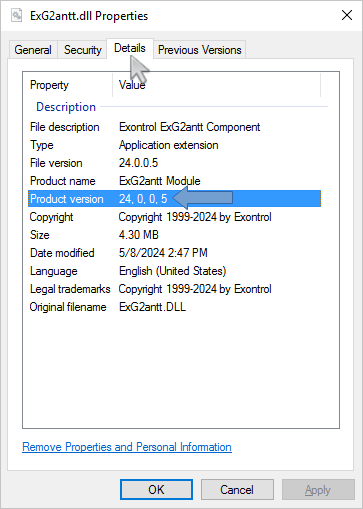Click the value 5/8/2024 2:47 PM
The image size is (363, 509).
pyautogui.click(x=163, y=253)
